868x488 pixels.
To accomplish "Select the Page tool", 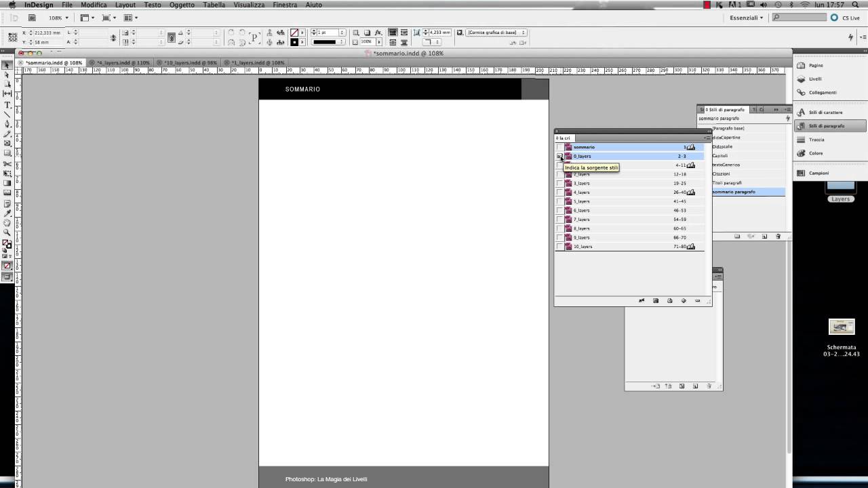I will [x=7, y=84].
